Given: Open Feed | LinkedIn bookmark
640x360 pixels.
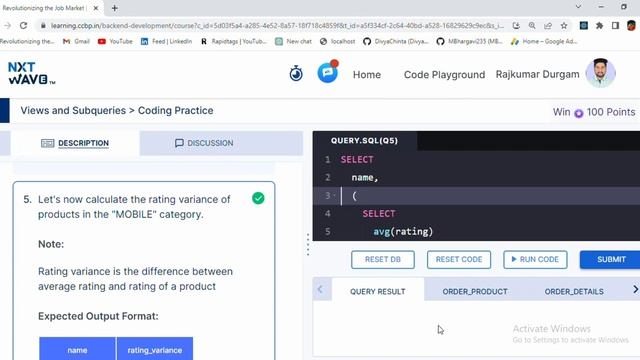Looking at the screenshot, I should pyautogui.click(x=167, y=41).
